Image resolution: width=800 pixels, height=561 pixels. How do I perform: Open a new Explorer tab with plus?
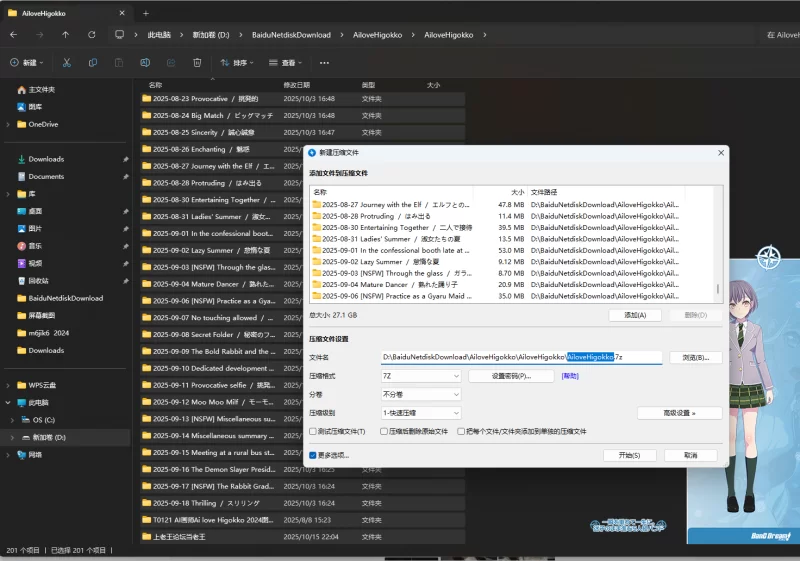pyautogui.click(x=145, y=13)
